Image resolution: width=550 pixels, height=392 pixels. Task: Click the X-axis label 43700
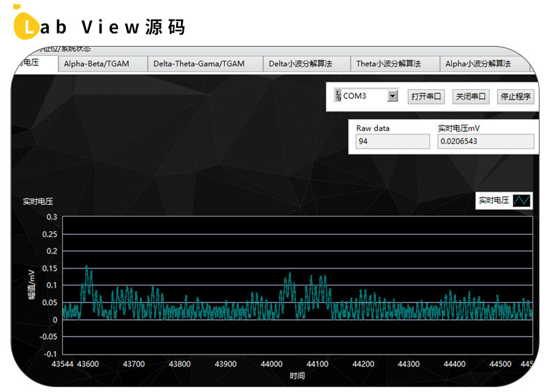(x=134, y=364)
